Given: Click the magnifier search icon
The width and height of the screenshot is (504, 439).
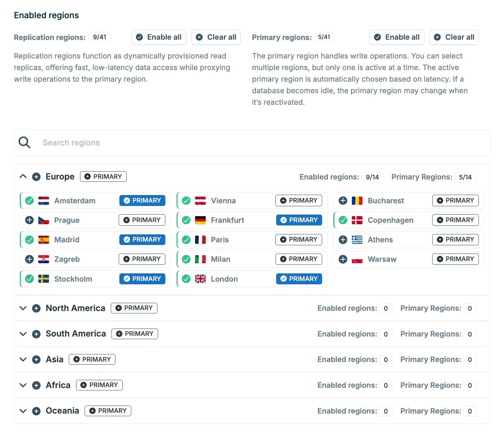Looking at the screenshot, I should (x=24, y=143).
